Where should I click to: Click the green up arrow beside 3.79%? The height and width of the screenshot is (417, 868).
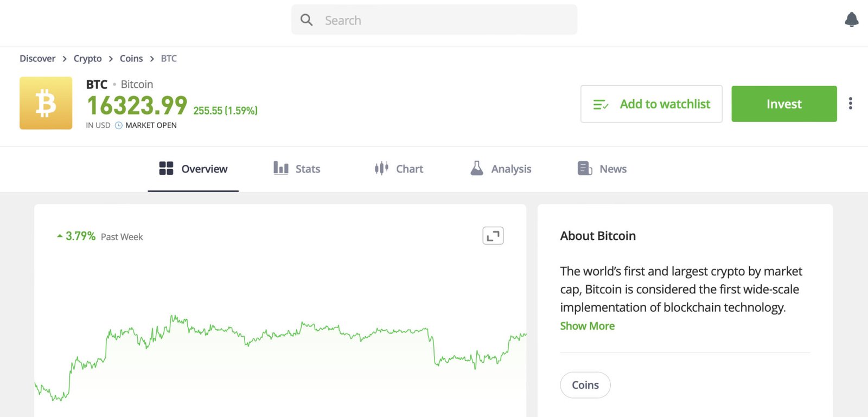pyautogui.click(x=60, y=236)
